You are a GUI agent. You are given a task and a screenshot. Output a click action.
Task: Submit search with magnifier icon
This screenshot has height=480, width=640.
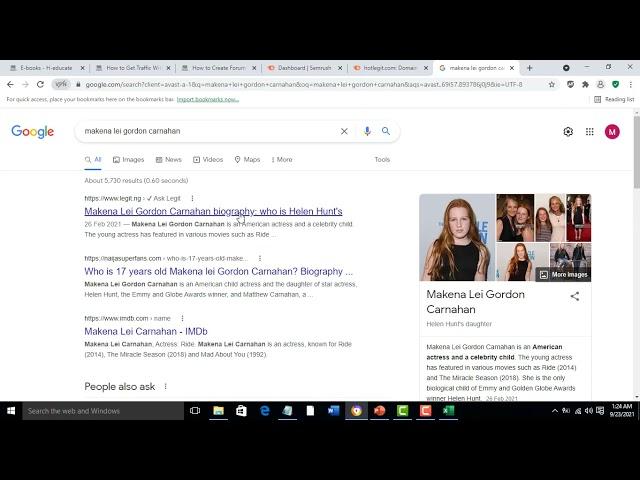(x=386, y=131)
